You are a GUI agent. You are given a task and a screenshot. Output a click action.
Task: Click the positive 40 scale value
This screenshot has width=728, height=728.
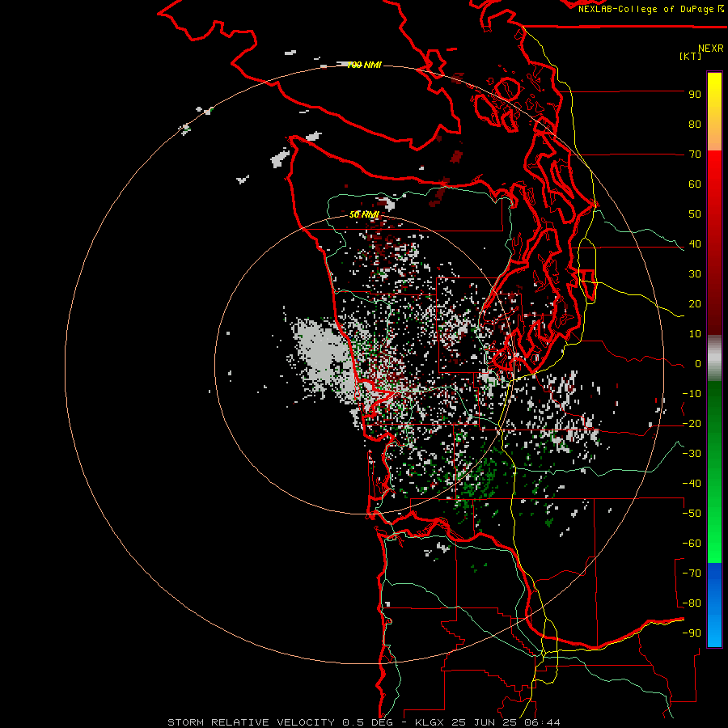[695, 244]
